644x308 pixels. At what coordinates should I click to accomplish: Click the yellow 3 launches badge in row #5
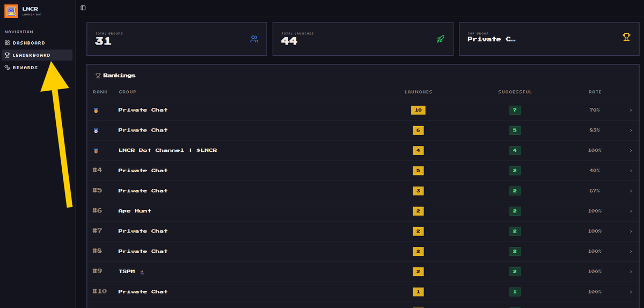click(x=418, y=191)
